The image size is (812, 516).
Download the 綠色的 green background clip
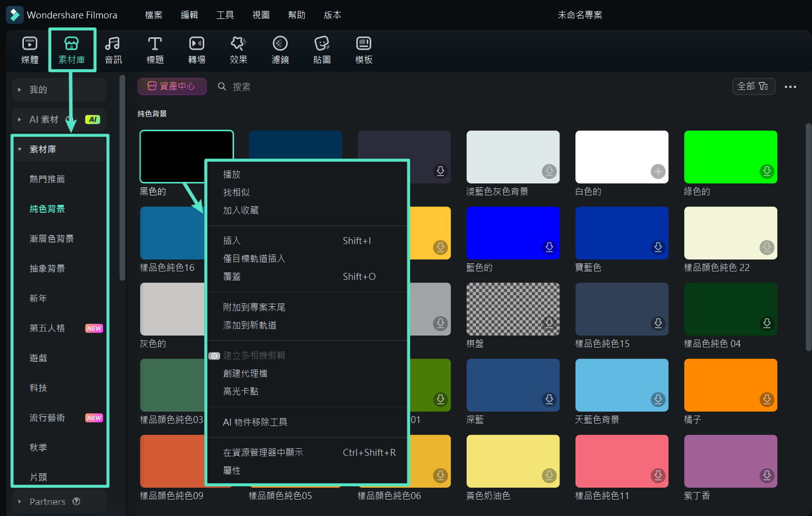pyautogui.click(x=767, y=172)
